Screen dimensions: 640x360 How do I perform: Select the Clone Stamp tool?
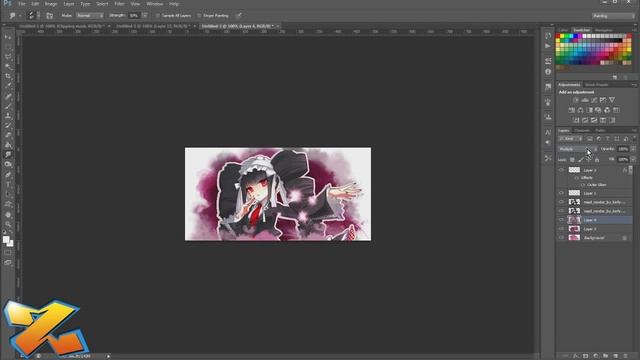click(x=8, y=116)
